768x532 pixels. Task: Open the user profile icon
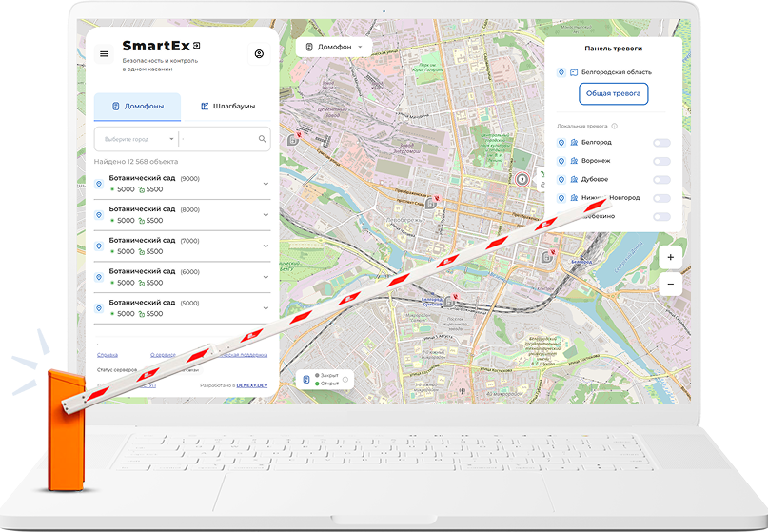point(259,54)
